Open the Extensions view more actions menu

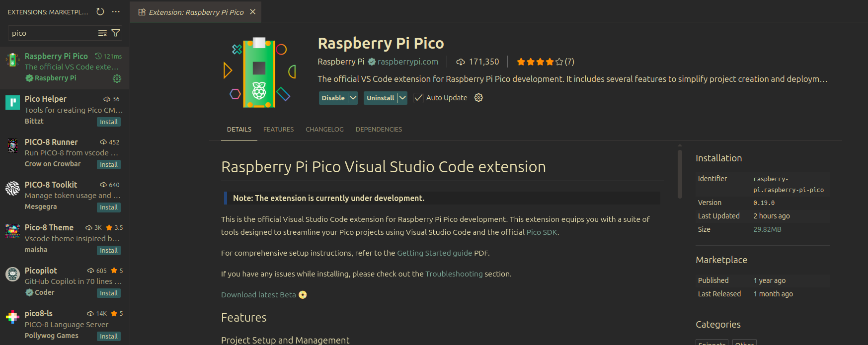pos(116,11)
